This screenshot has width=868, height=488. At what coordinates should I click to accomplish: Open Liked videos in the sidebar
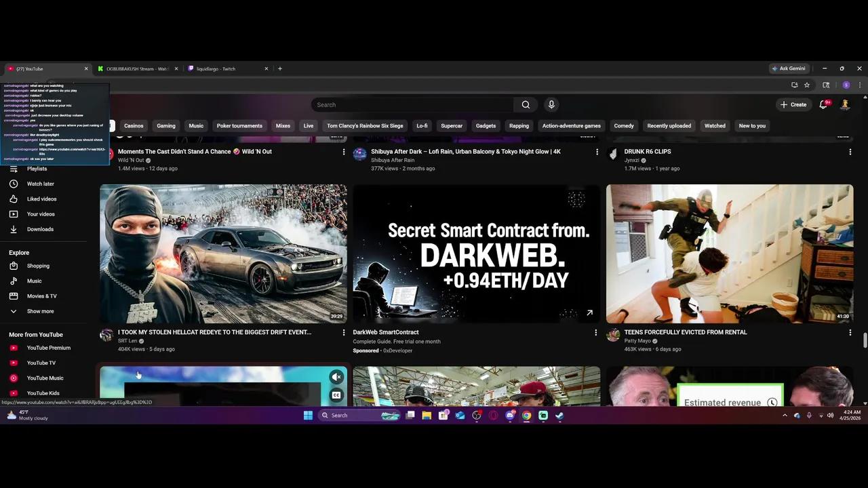[x=41, y=199]
